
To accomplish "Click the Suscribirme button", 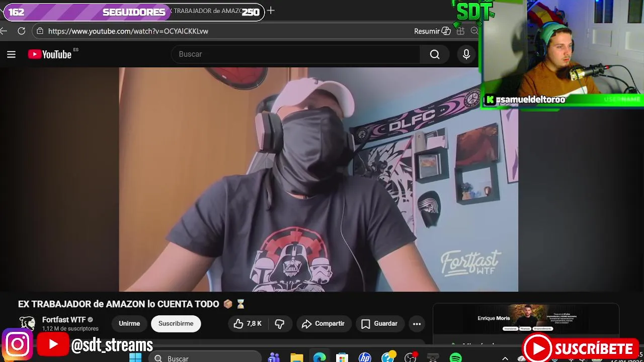I will 176,324.
